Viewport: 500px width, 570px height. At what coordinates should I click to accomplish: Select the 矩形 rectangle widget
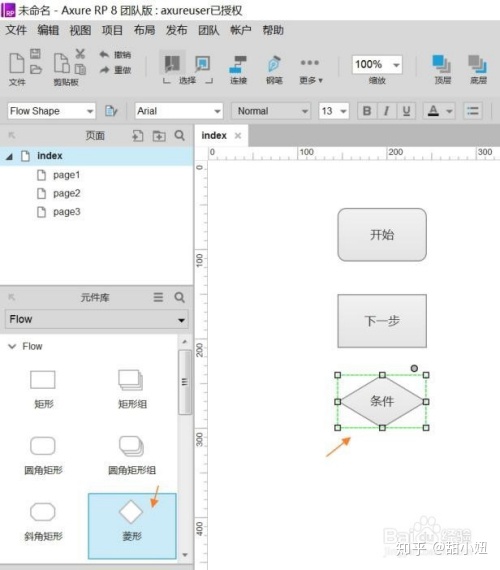[43, 389]
